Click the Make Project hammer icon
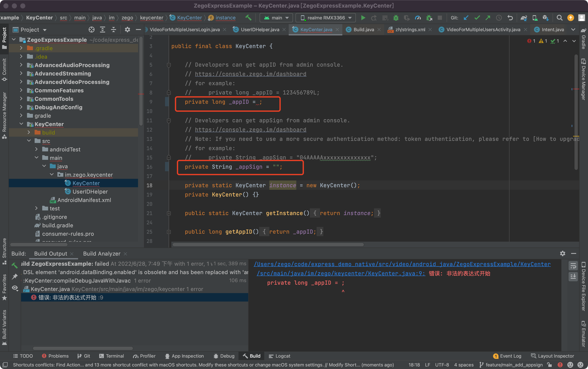Image resolution: width=588 pixels, height=369 pixels. 248,18
